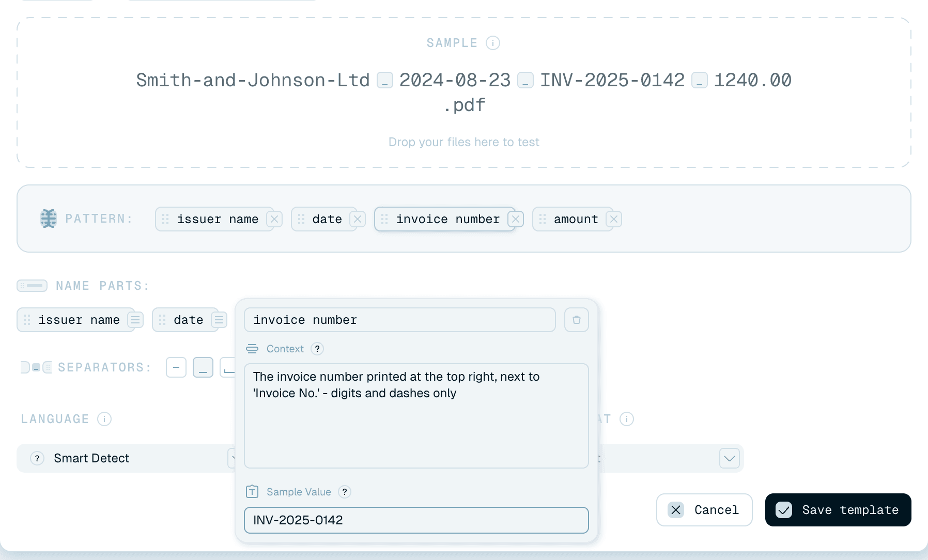Click the issuer name part chip

75,320
